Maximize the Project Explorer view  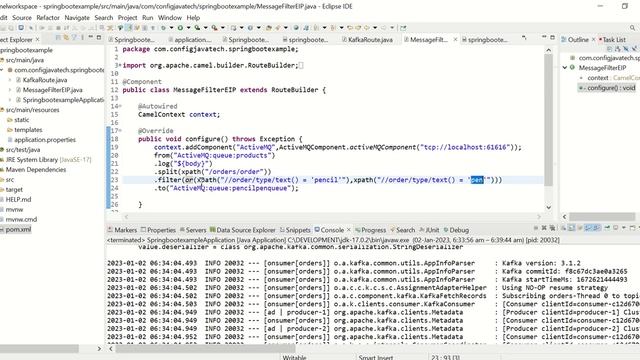pyautogui.click(x=99, y=37)
